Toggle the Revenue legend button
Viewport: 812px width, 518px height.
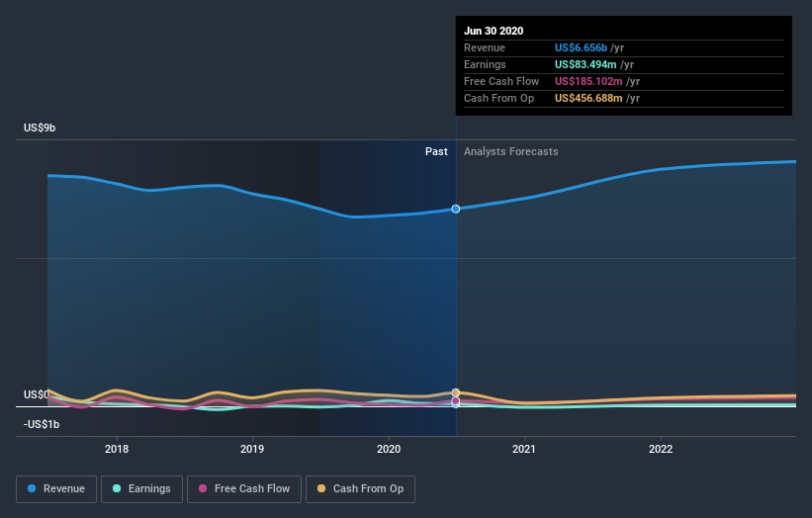[56, 489]
